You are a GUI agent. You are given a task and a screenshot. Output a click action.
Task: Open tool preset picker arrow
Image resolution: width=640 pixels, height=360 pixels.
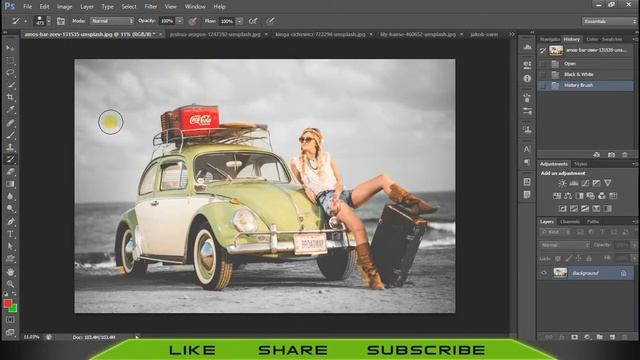[x=25, y=21]
